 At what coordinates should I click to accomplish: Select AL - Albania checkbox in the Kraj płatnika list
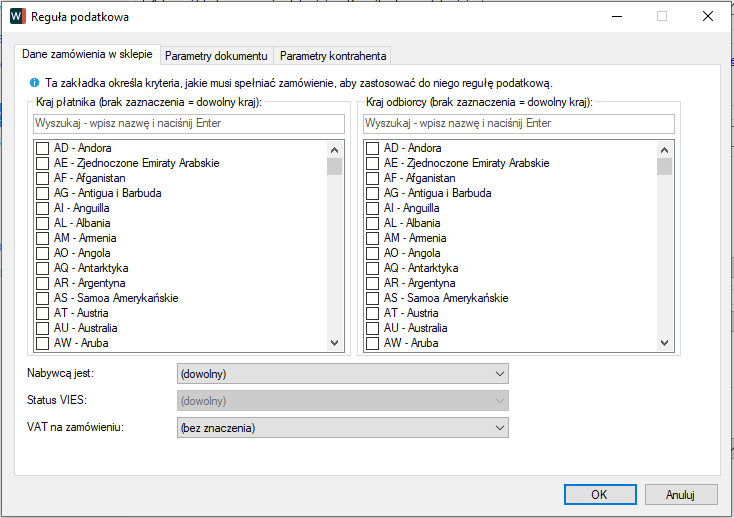coord(43,223)
